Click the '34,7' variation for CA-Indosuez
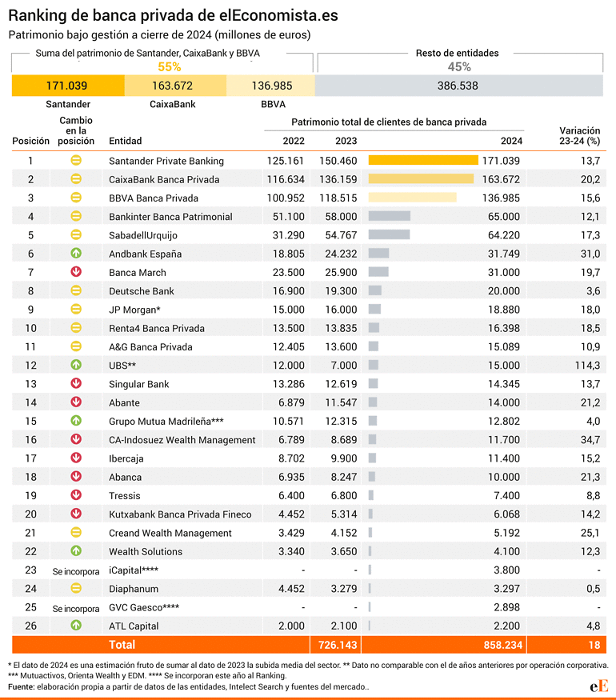 (x=590, y=440)
